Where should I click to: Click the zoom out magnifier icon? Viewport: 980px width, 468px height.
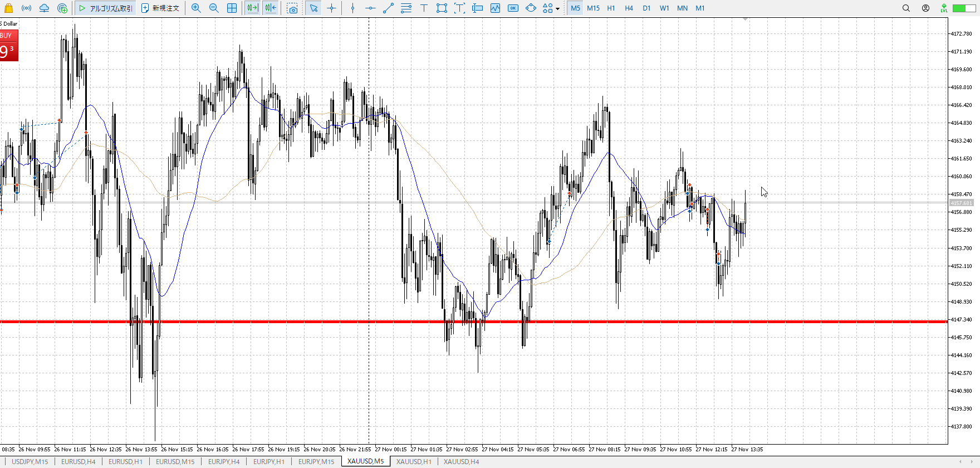point(214,8)
